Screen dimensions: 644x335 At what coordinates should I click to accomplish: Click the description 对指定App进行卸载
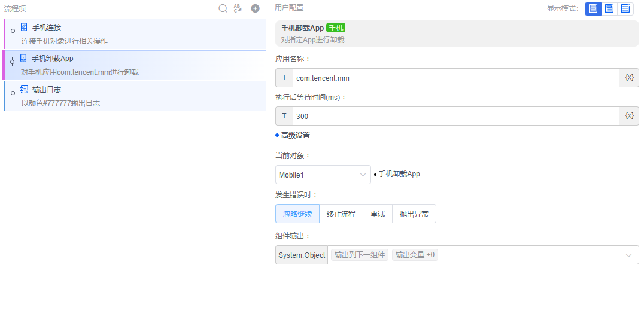(x=312, y=40)
